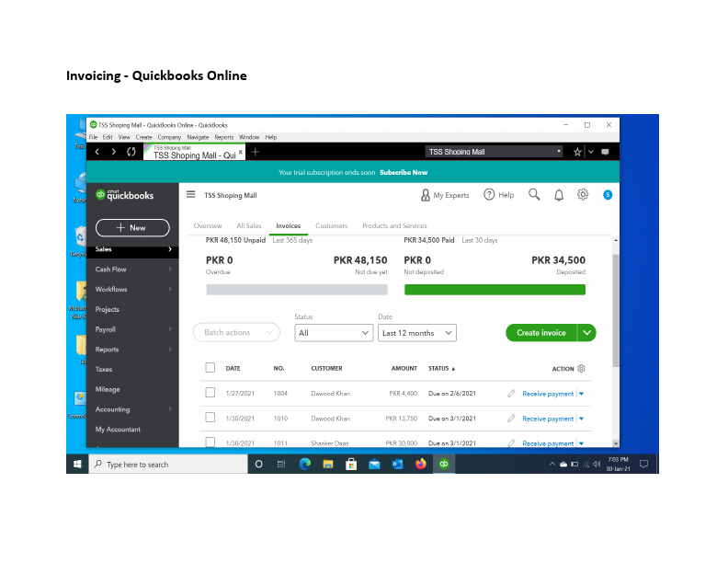Open the Reports menu in menu bar
The width and height of the screenshot is (728, 563).
[x=224, y=137]
